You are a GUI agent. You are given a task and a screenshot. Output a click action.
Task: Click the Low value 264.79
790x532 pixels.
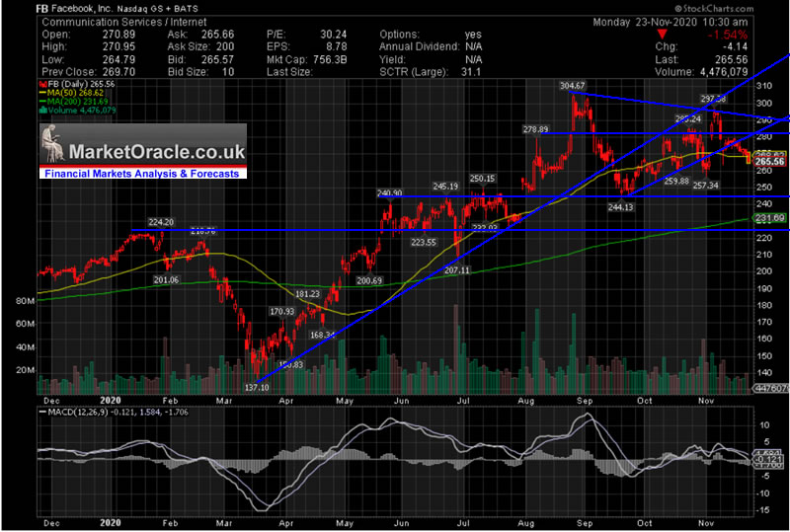pos(118,59)
